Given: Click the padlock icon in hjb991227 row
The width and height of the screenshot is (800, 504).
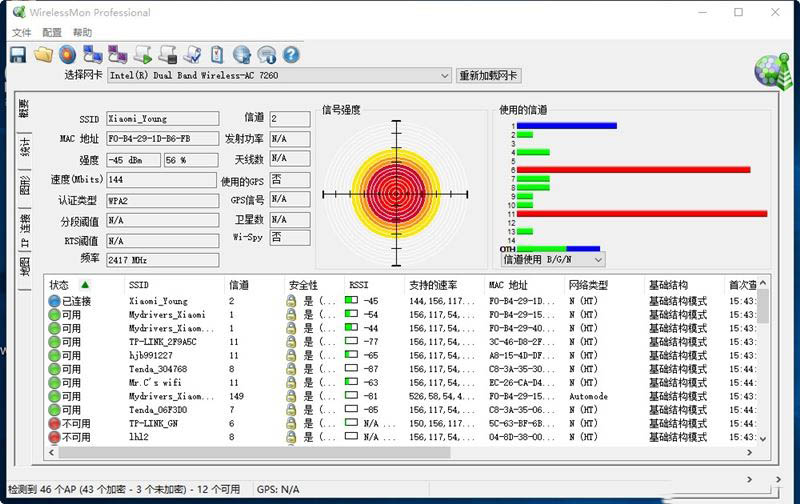Looking at the screenshot, I should (x=291, y=356).
